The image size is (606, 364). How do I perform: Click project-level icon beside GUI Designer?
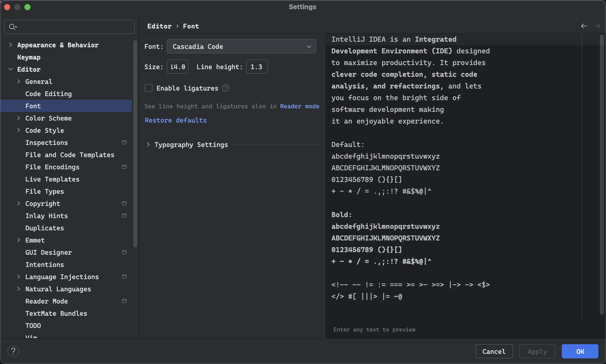pyautogui.click(x=124, y=252)
